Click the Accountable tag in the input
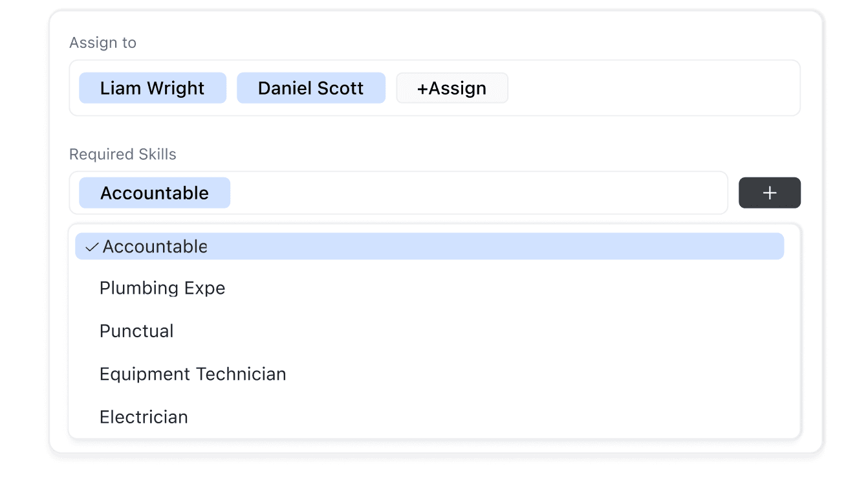 coord(154,192)
